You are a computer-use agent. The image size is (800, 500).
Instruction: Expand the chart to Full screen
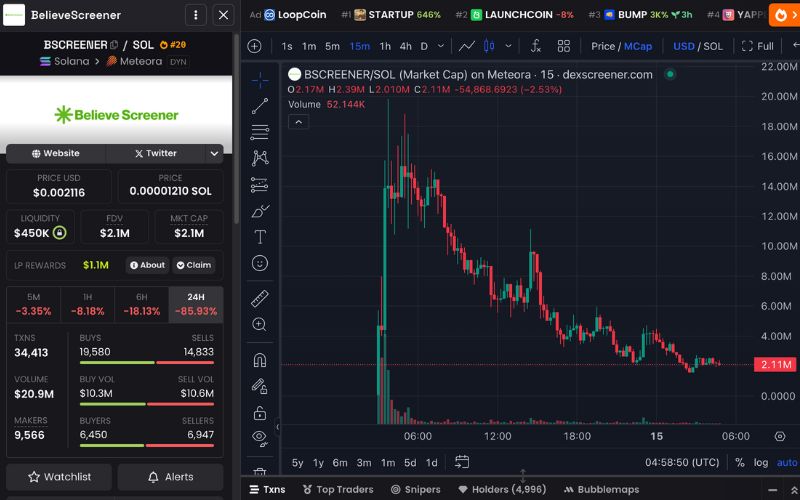pyautogui.click(x=758, y=46)
